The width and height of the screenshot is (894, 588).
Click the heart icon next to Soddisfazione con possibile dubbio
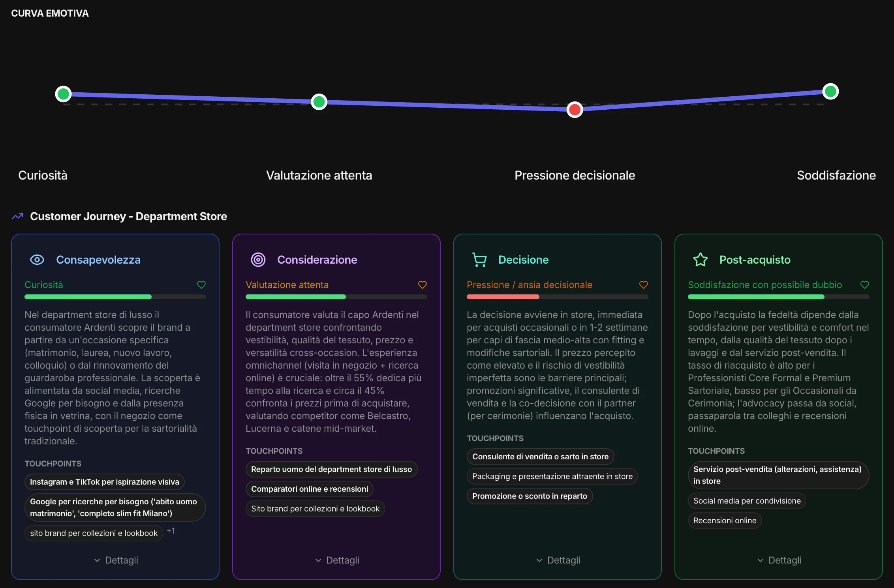pos(865,285)
